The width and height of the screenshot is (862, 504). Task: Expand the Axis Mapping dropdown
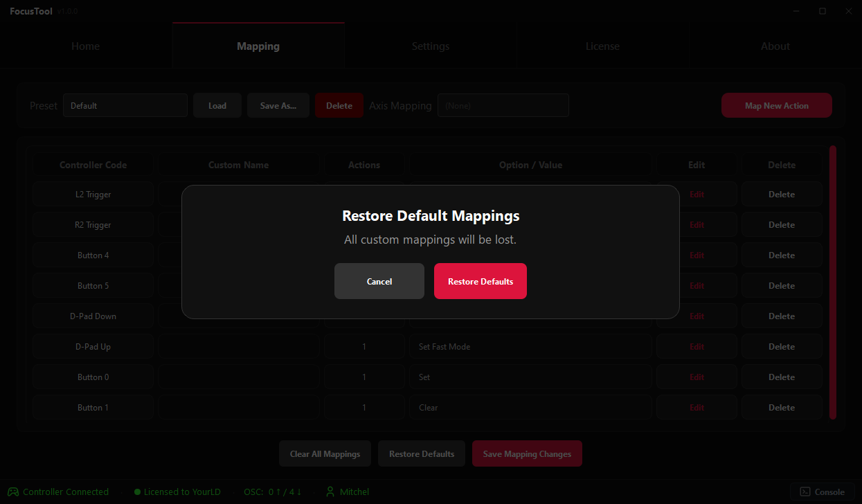tap(503, 105)
